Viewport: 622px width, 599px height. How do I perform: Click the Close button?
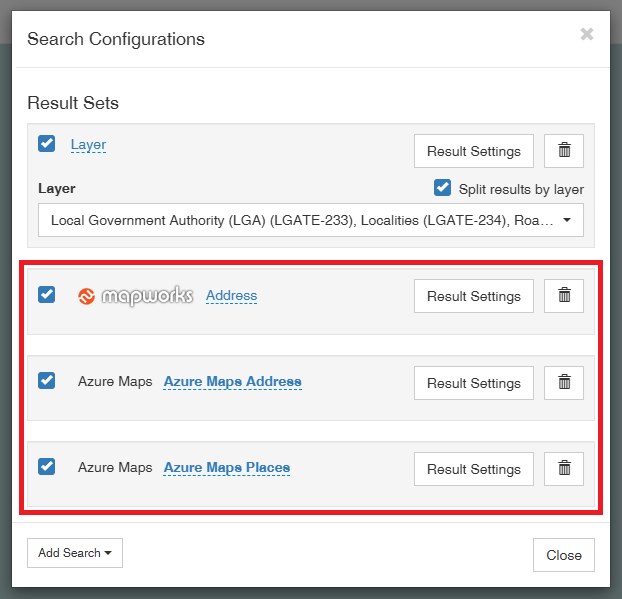(564, 555)
